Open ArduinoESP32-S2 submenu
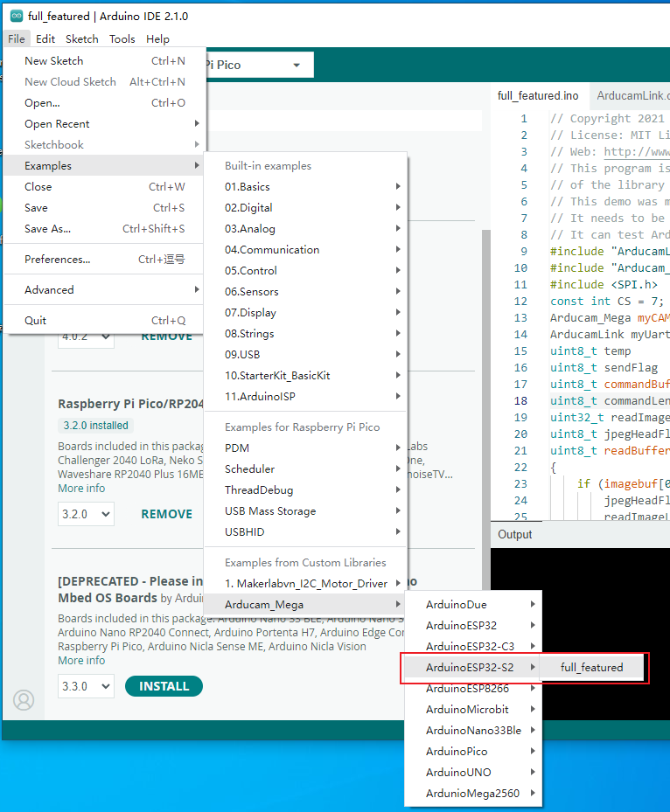Screen dimensions: 670x812 click(473, 668)
